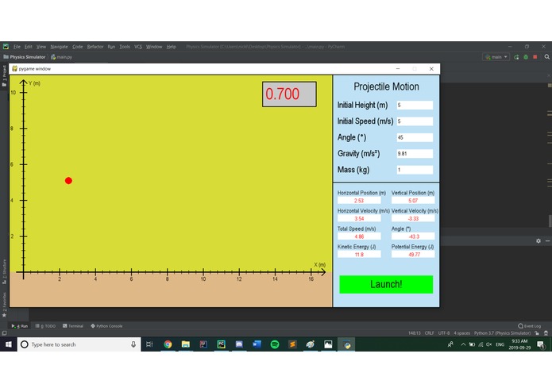The height and width of the screenshot is (392, 552).
Task: Click the green Launch! button
Action: tap(386, 284)
